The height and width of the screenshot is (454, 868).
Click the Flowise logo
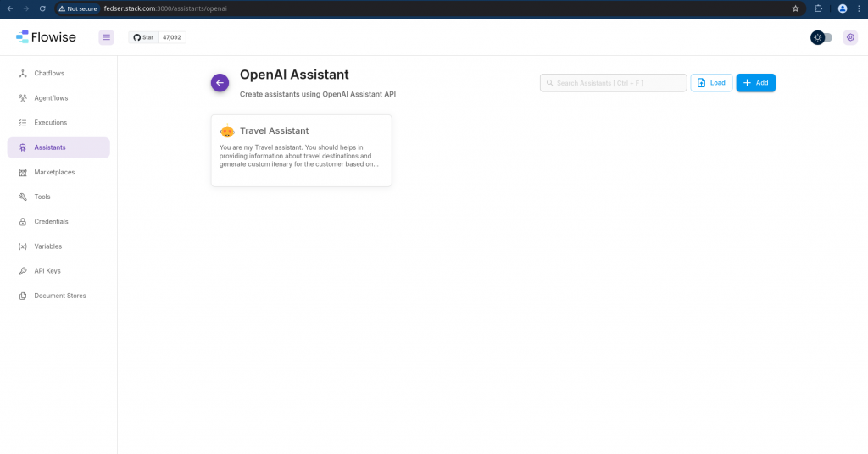tap(46, 37)
